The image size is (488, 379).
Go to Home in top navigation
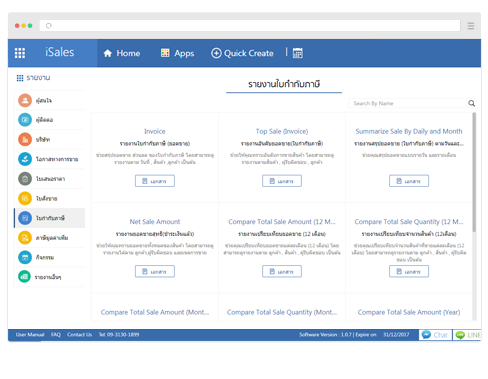(x=122, y=53)
